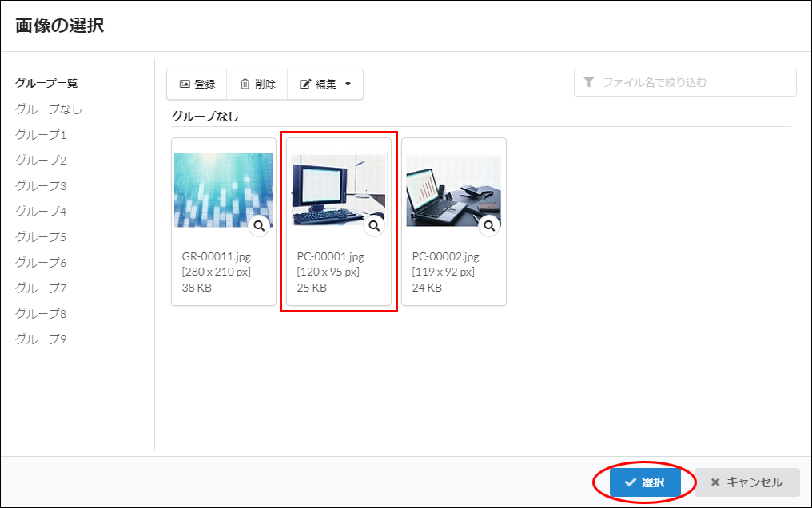
Task: Switch to グループ5 in the sidebar
Action: tap(41, 236)
